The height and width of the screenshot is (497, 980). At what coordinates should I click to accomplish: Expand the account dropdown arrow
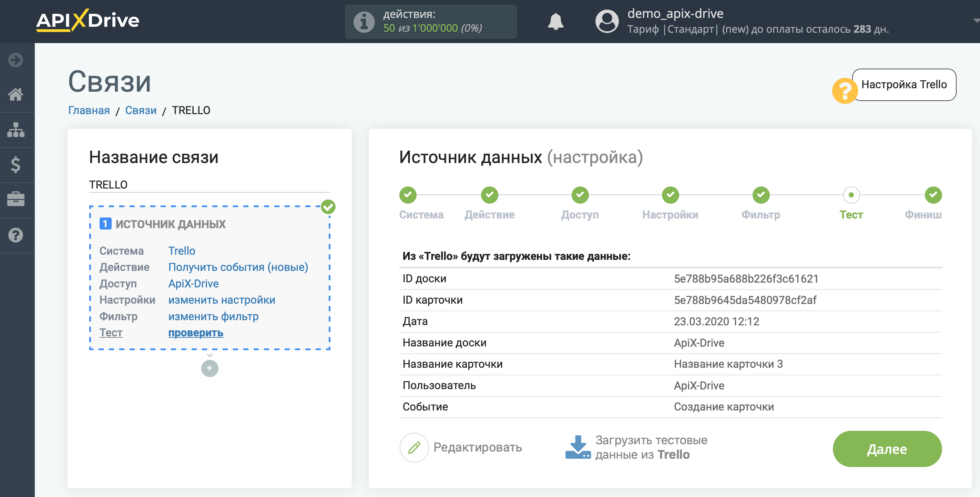tap(976, 20)
